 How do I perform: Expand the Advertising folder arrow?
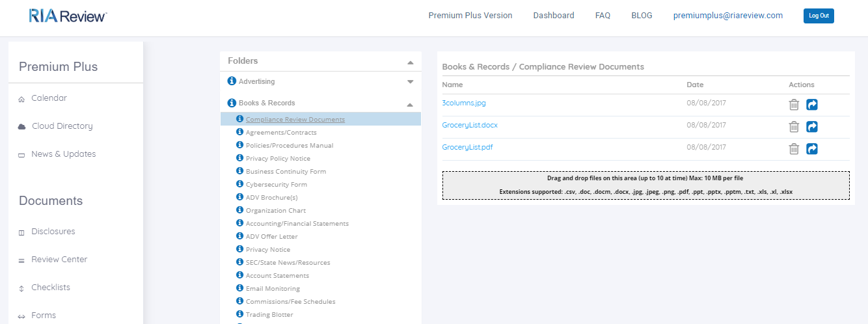click(411, 82)
